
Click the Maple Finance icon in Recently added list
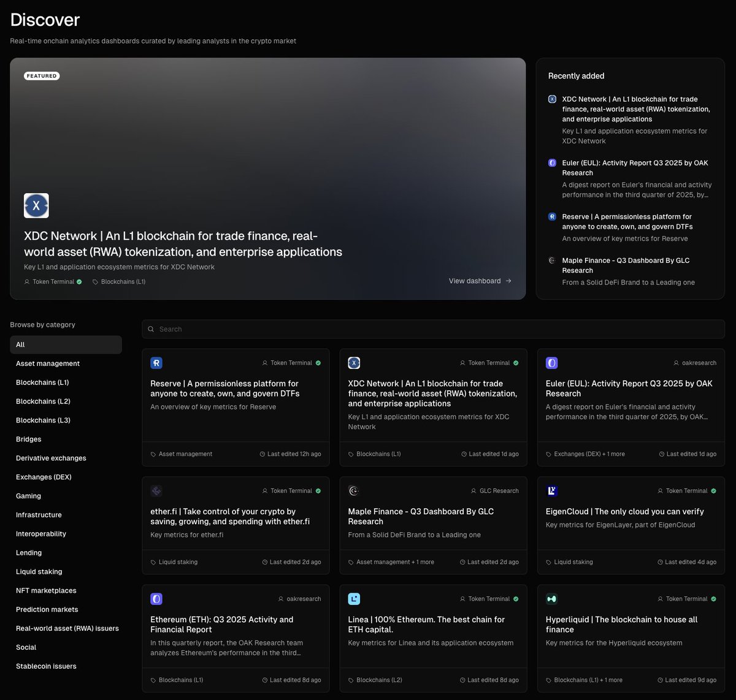point(552,261)
